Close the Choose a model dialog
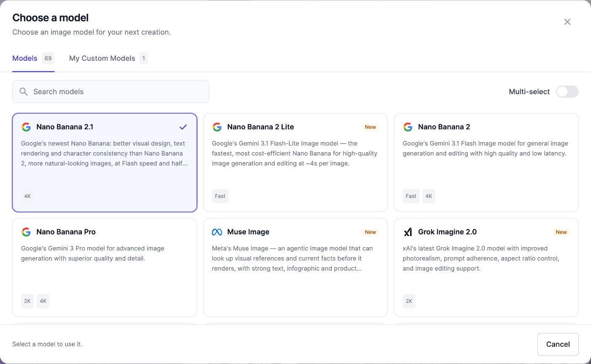The image size is (591, 364). (567, 22)
